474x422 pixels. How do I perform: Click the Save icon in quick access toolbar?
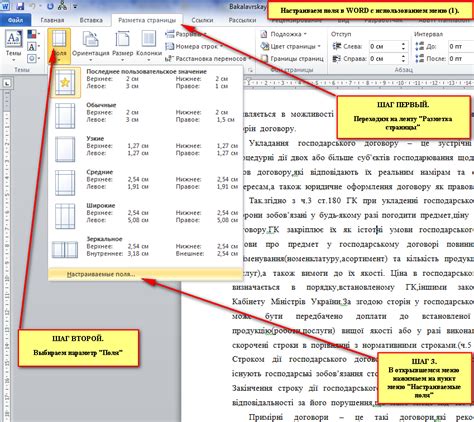[20, 6]
